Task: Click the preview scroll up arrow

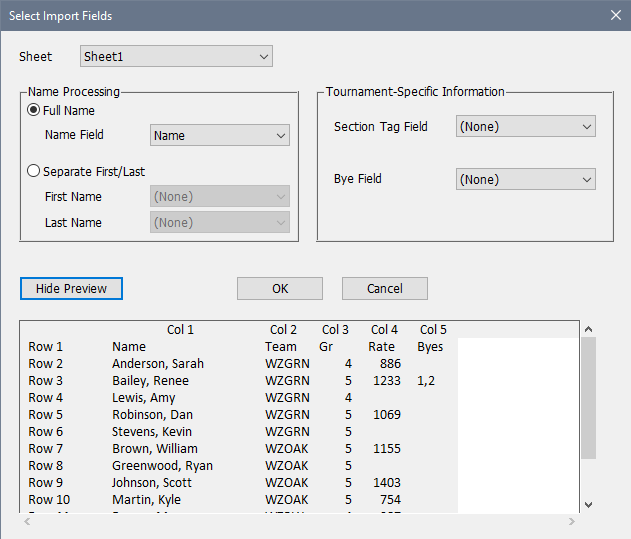Action: tap(588, 329)
